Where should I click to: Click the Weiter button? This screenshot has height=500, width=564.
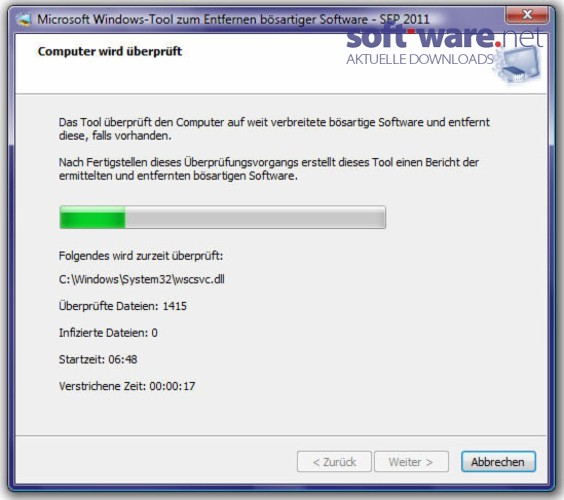[411, 462]
